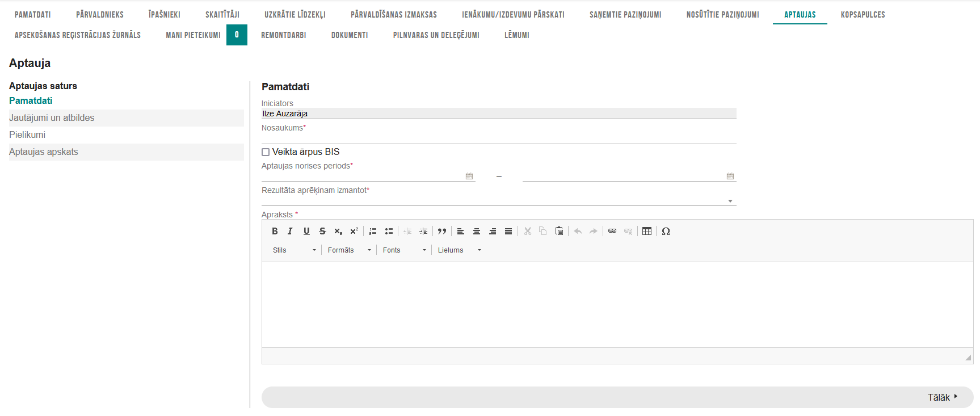Open the Mani pieteikumi tab
This screenshot has width=980, height=416.
pyautogui.click(x=193, y=35)
